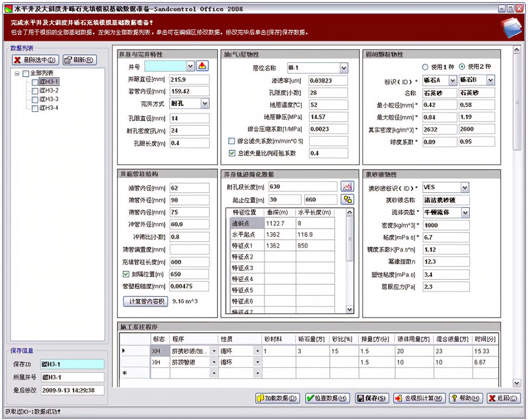Open the well number dropdown with the cyan field
The image size is (528, 420).
(190, 66)
